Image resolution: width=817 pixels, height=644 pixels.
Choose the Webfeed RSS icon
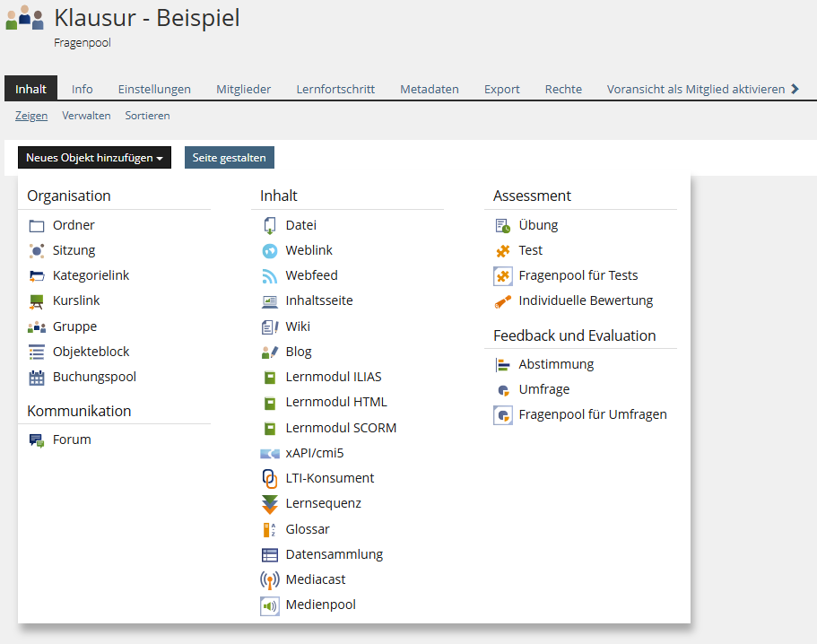pos(269,275)
